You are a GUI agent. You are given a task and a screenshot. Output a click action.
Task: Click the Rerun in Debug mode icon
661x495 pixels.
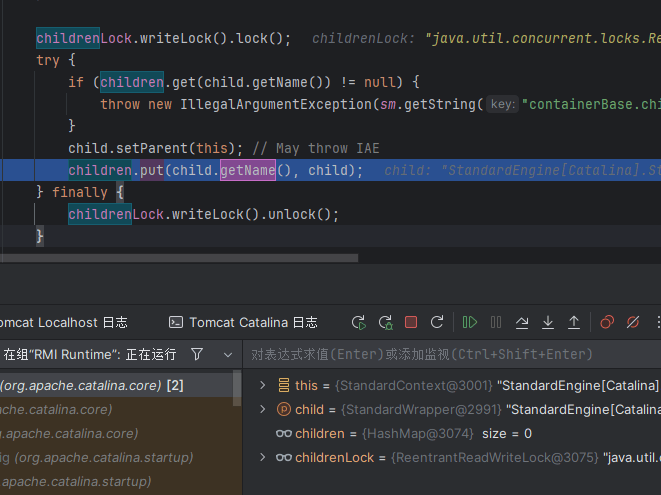[385, 322]
